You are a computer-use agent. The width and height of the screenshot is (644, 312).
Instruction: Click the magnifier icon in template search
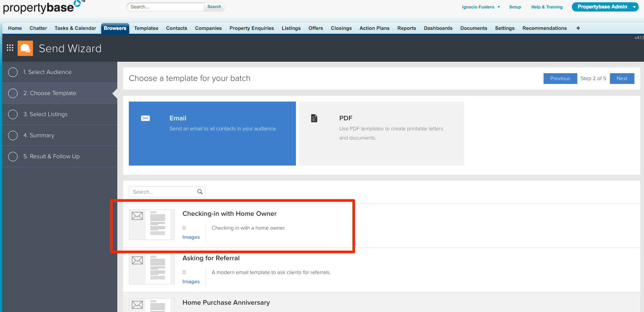click(x=200, y=192)
